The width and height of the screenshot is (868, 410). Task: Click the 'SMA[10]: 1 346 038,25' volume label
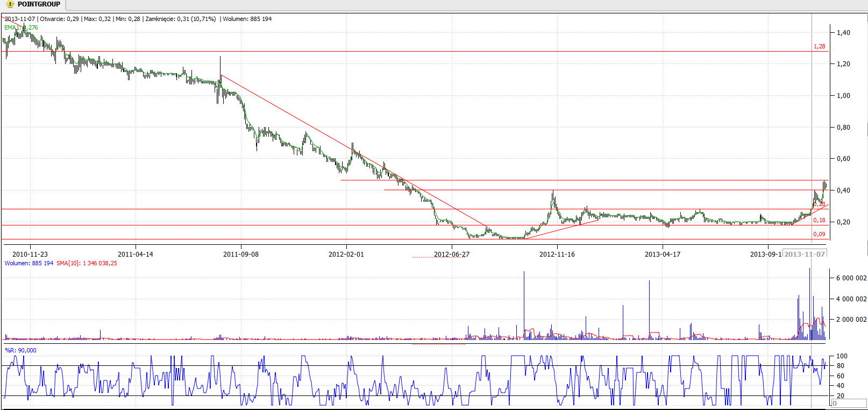click(x=87, y=263)
